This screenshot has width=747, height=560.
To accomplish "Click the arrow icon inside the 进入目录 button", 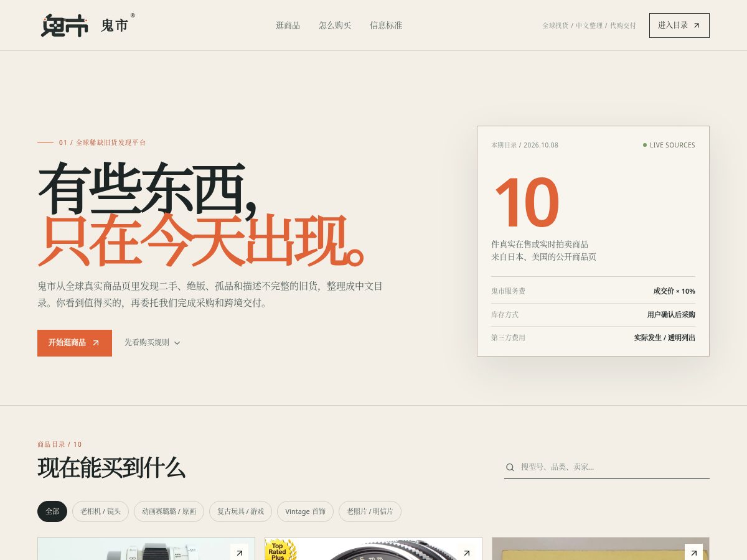I will (697, 26).
